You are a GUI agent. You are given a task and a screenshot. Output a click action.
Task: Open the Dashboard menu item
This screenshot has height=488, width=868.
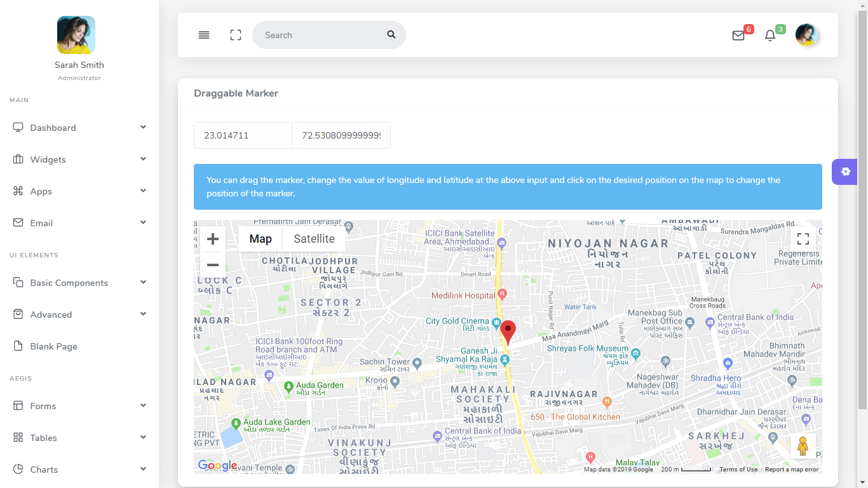pos(79,128)
